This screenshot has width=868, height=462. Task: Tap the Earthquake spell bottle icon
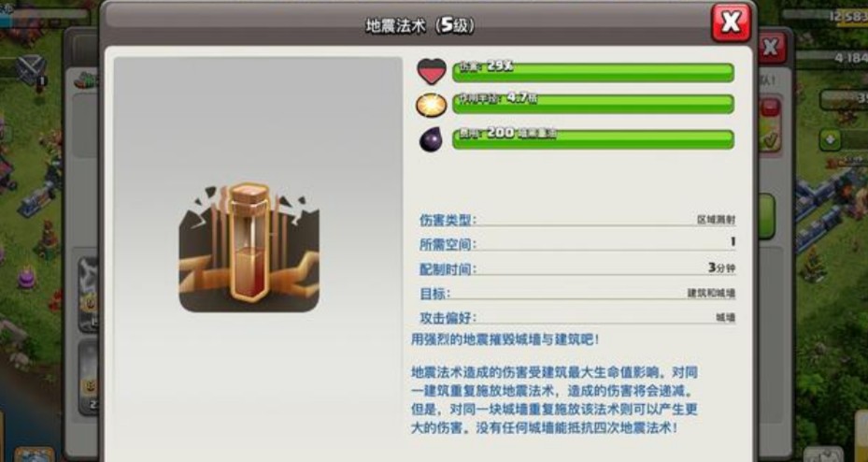click(249, 247)
